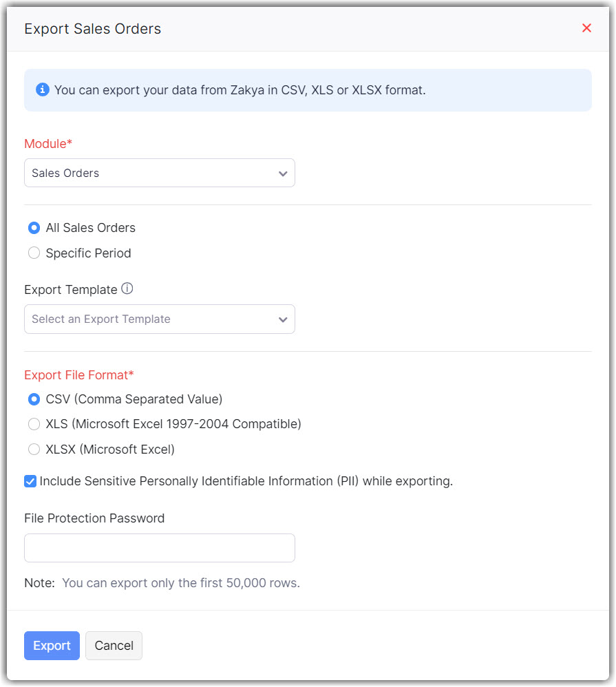
Task: Pick the XLSX Microsoft Excel format
Action: [34, 450]
